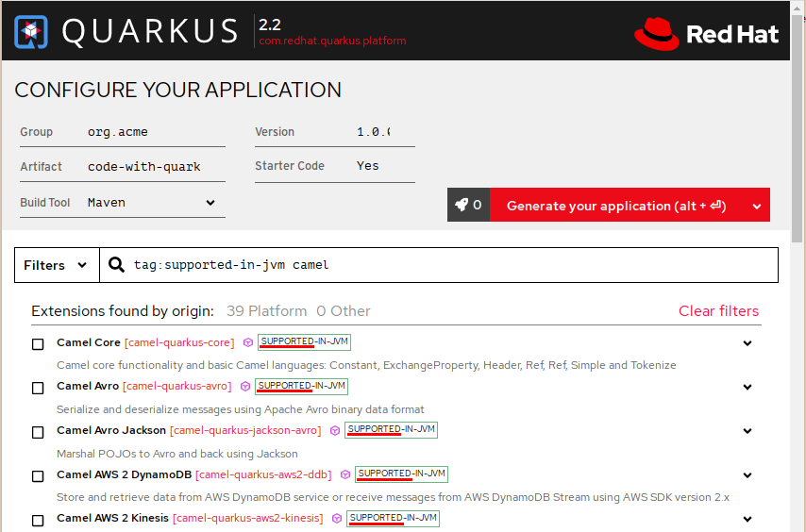806x532 pixels.
Task: Click the Camel Core extension name
Action: pyautogui.click(x=89, y=342)
